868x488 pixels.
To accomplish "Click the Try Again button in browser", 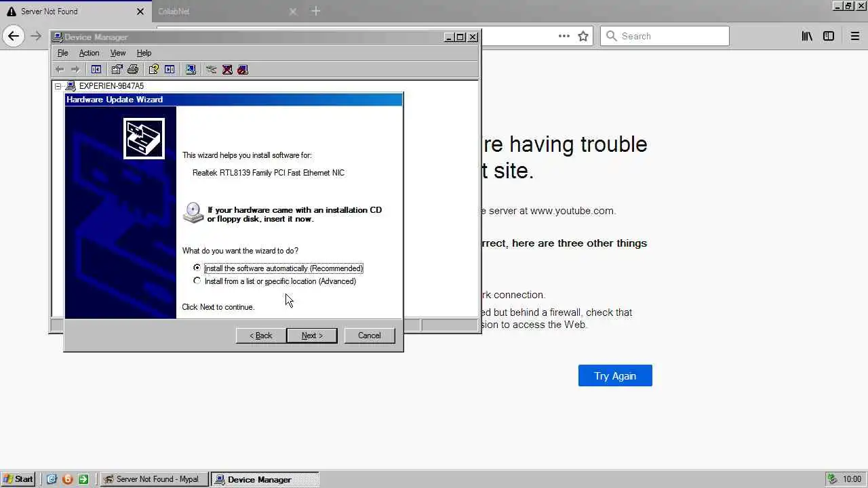I will 615,375.
